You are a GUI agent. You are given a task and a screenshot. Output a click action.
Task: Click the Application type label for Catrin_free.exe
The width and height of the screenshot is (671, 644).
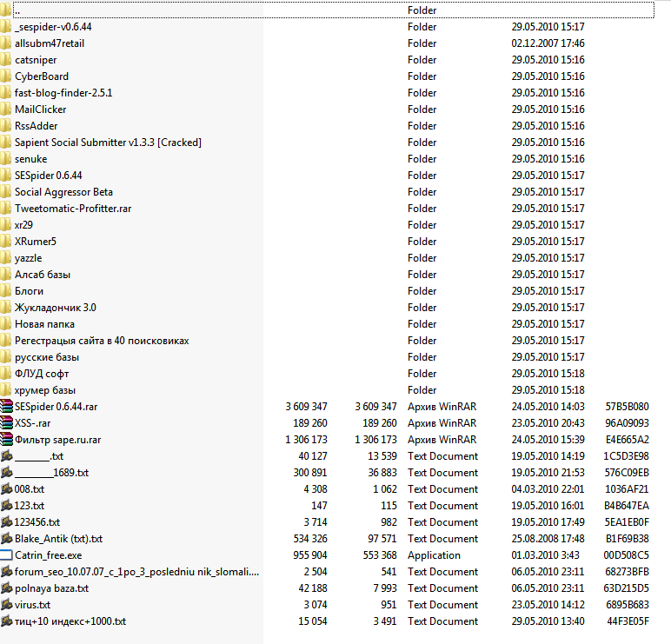[434, 555]
